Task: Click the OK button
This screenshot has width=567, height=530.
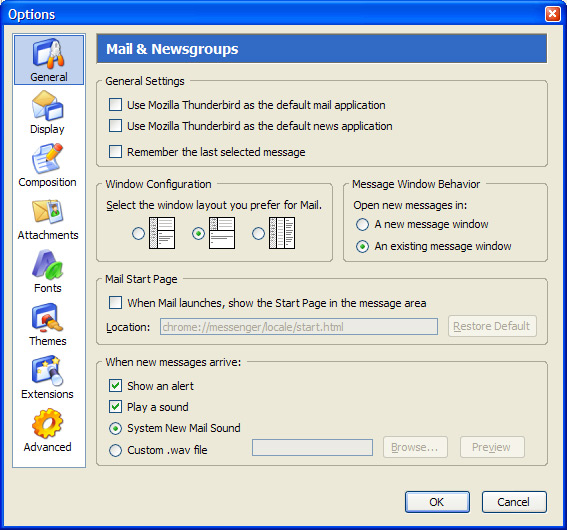Action: point(437,502)
